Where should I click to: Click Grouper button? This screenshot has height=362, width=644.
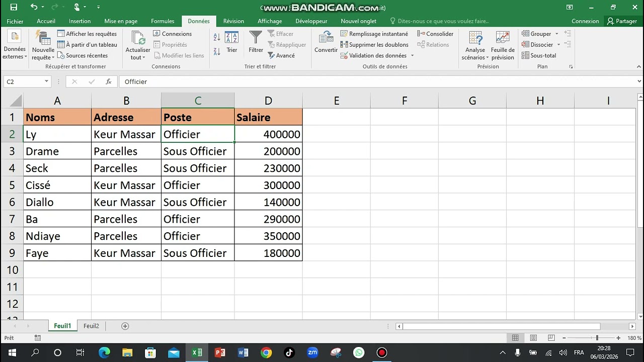[x=536, y=34]
